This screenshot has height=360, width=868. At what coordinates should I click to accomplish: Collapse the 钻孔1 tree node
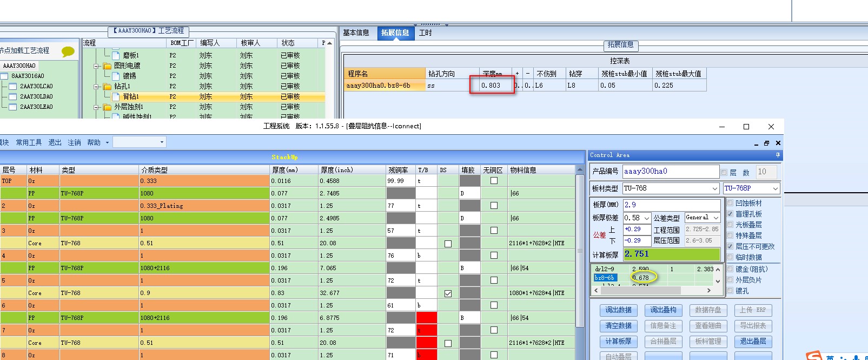coord(97,87)
